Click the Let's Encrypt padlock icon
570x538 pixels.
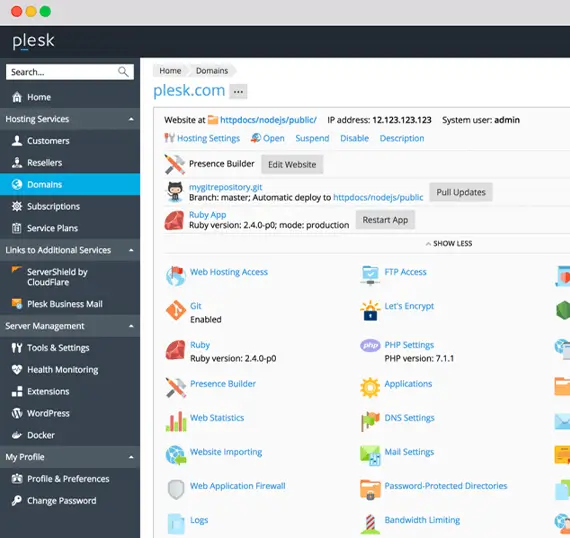tap(370, 310)
